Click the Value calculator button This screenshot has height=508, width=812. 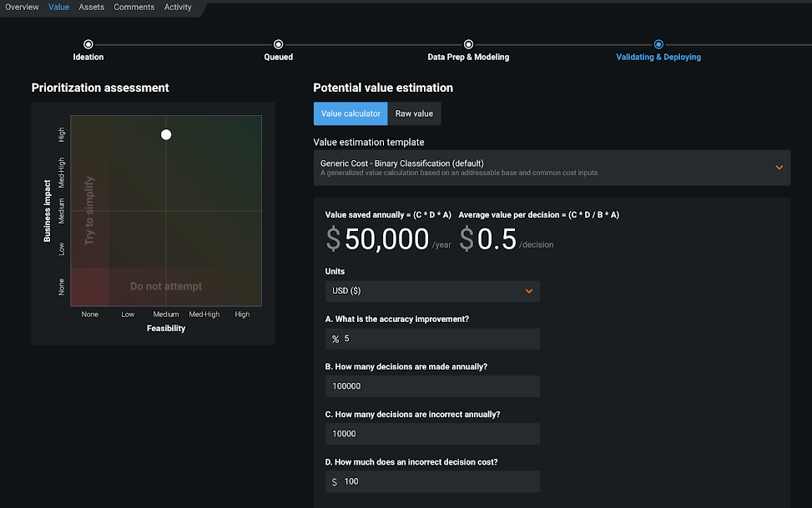pyautogui.click(x=351, y=113)
